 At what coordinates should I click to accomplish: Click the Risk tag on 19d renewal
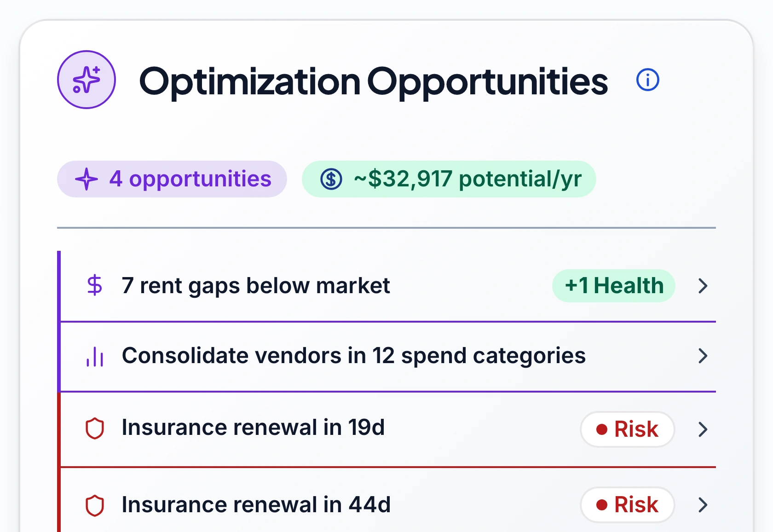click(x=628, y=429)
